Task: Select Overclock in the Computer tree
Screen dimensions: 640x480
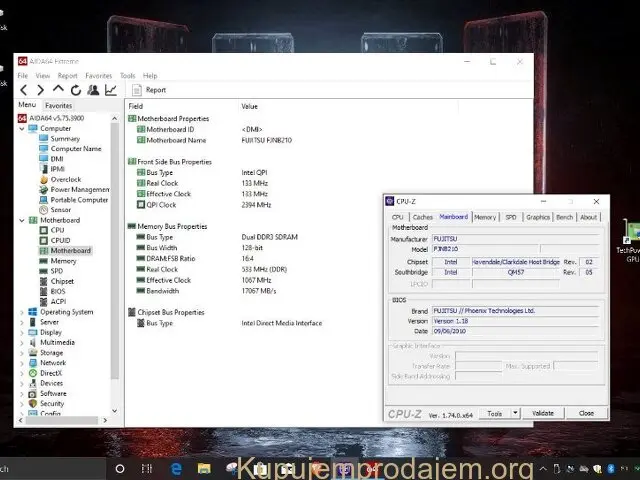Action: tap(66, 179)
